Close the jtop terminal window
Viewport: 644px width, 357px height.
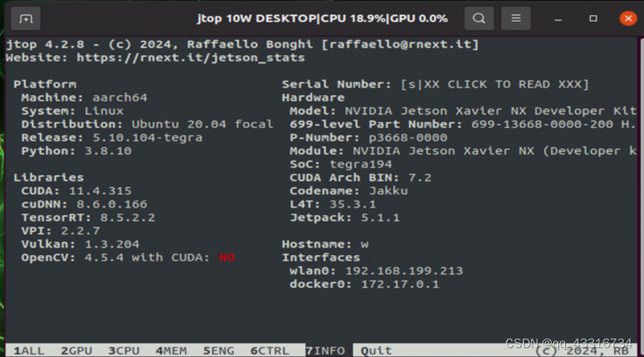tap(628, 19)
